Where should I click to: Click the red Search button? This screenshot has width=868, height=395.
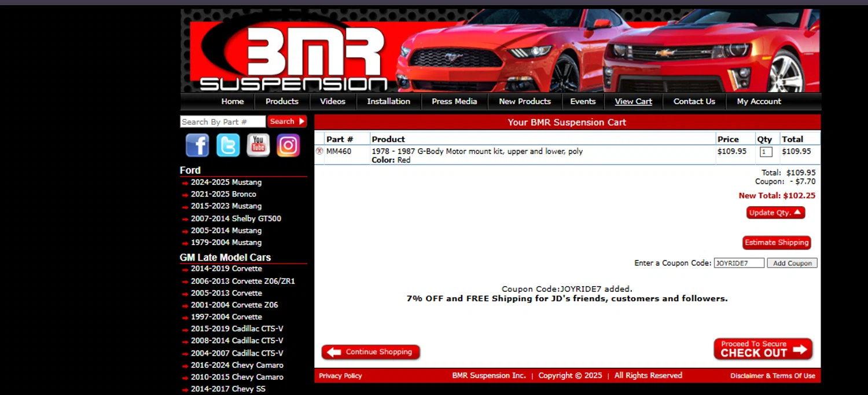click(287, 122)
